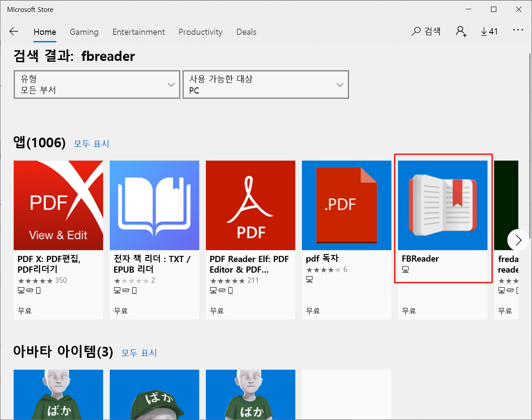Click 무료 price under pdf 독자
532x420 pixels.
[x=313, y=311]
